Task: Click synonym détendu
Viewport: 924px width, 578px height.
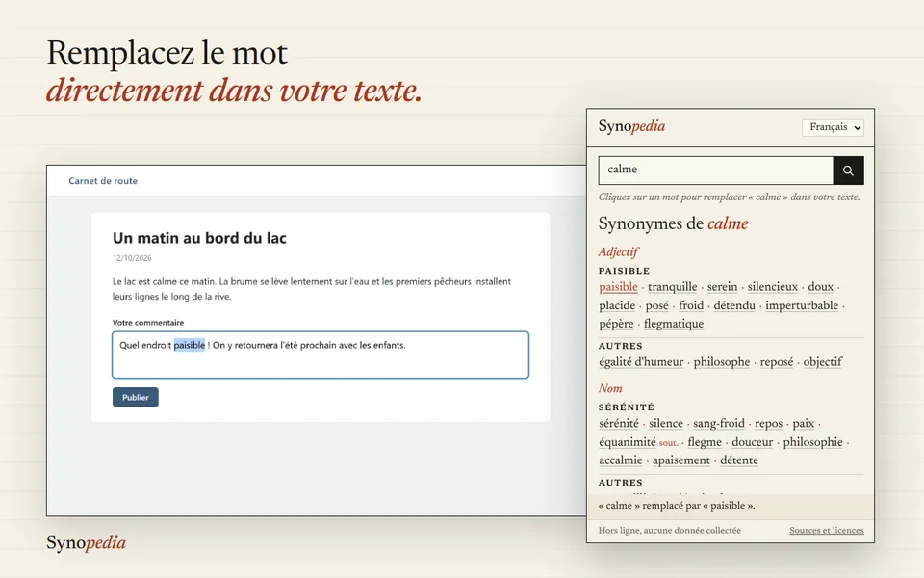Action: [x=734, y=305]
